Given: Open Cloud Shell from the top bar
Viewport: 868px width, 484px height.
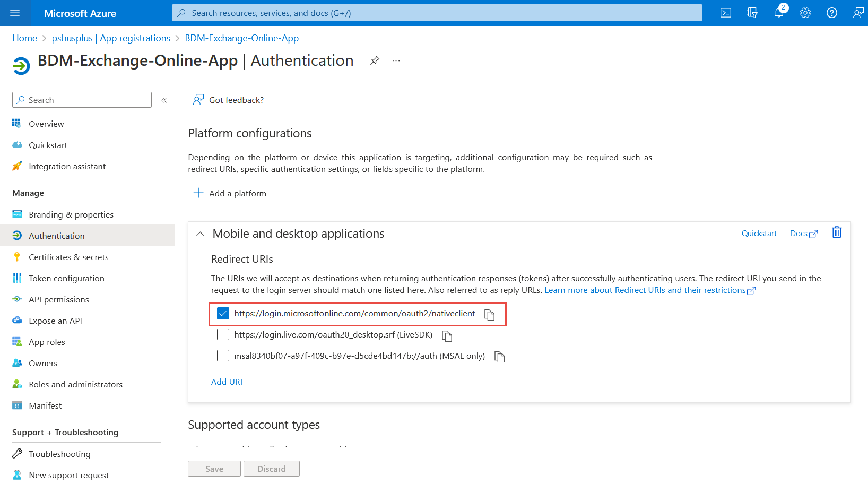Looking at the screenshot, I should pos(725,13).
